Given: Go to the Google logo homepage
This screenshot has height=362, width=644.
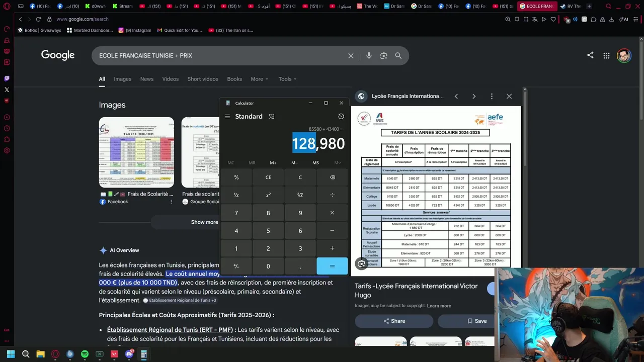Looking at the screenshot, I should (58, 55).
